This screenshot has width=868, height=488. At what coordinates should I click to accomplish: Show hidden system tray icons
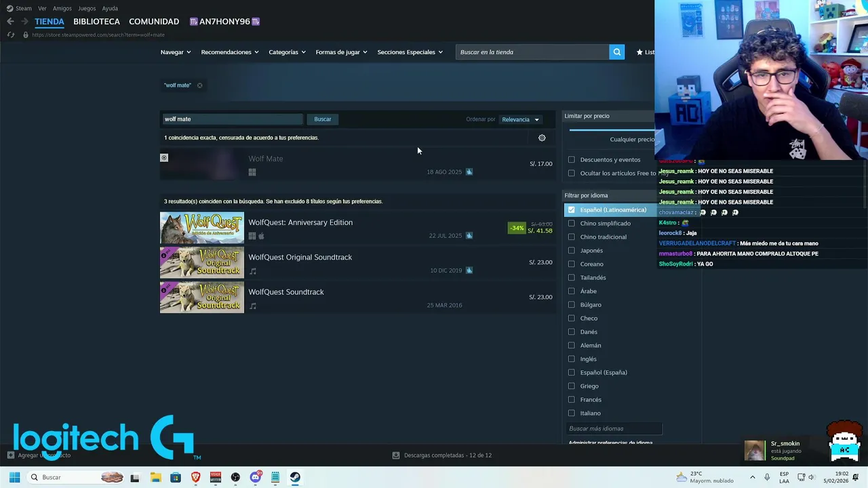752,477
